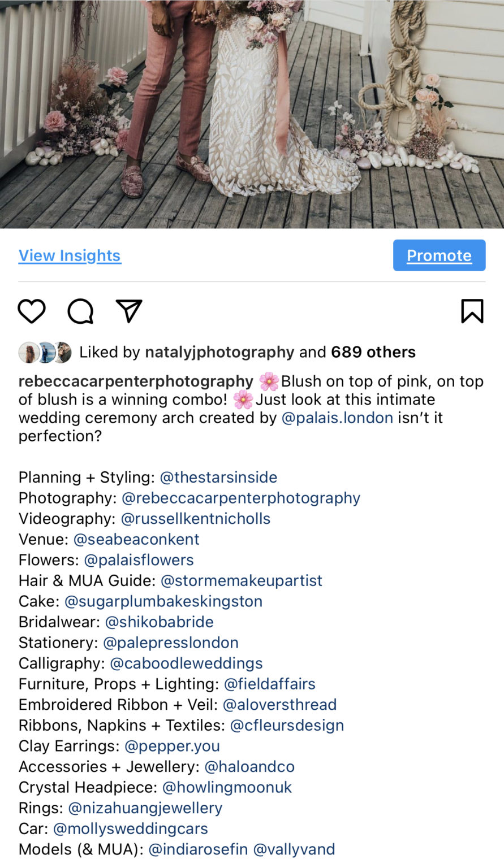Image resolution: width=504 pixels, height=868 pixels.
Task: View the 689 others who liked
Action: pos(372,351)
